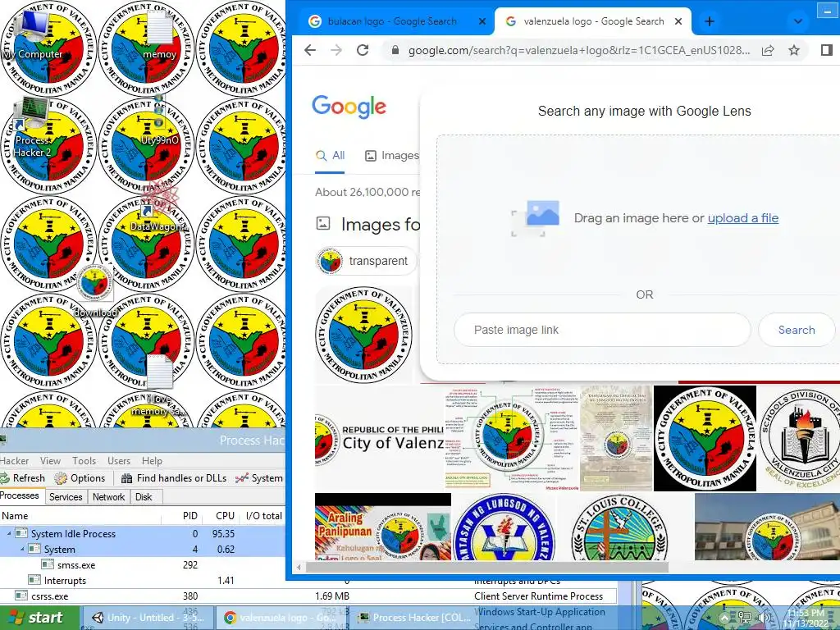Bookmark this page with the star icon
The width and height of the screenshot is (840, 630).
click(794, 50)
